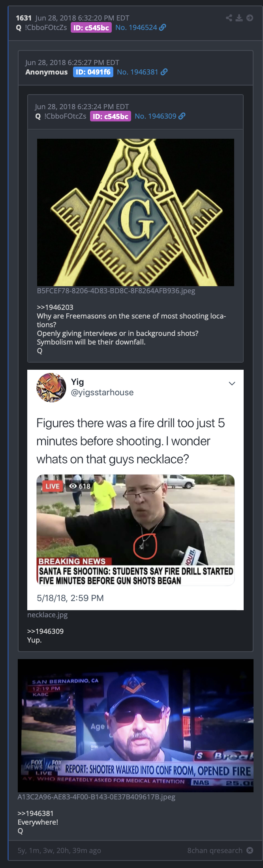Open the necklace.jpg tweet screenshot
This screenshot has width=263, height=868.
pyautogui.click(x=135, y=490)
